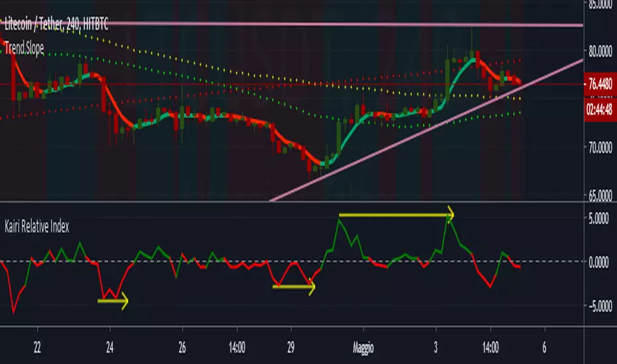Click the current price label 76.4480

coord(600,84)
